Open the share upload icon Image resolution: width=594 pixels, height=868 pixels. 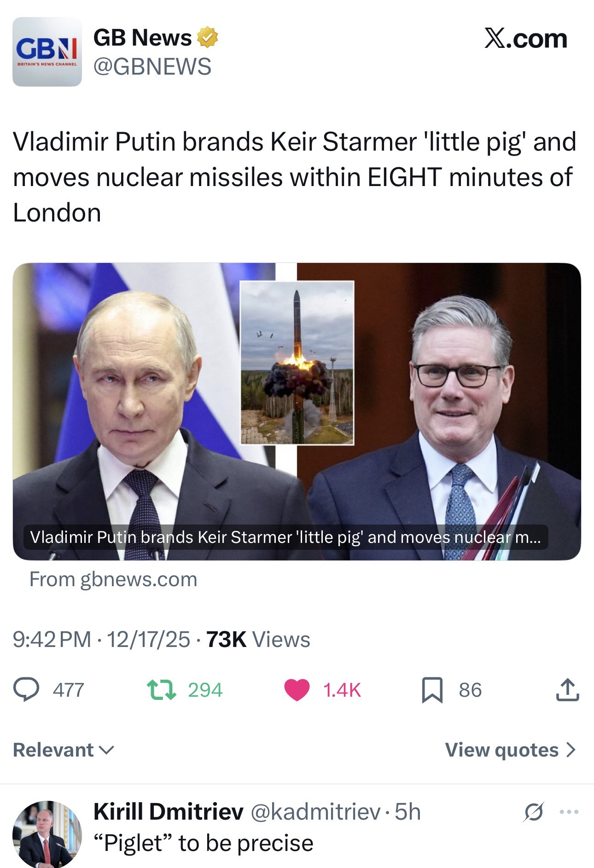click(x=567, y=689)
